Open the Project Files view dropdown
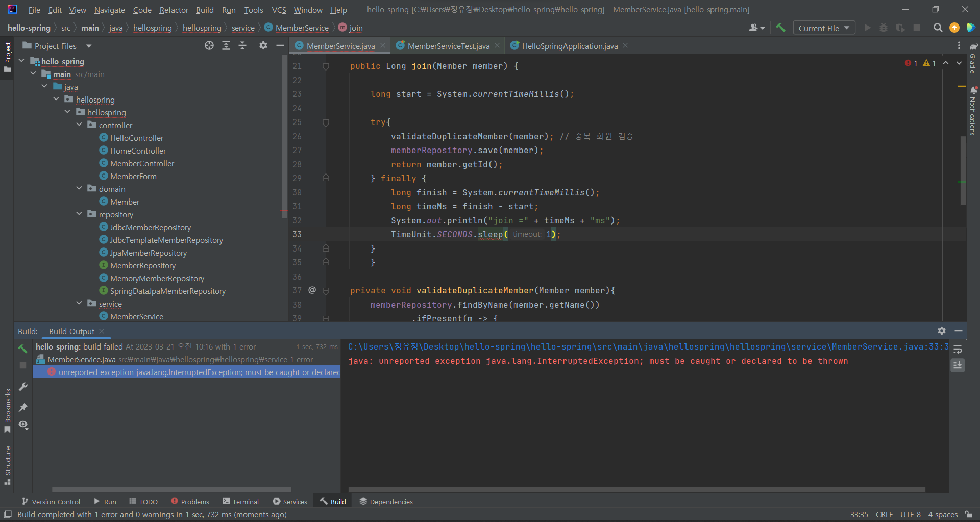The width and height of the screenshot is (980, 522). tap(57, 46)
